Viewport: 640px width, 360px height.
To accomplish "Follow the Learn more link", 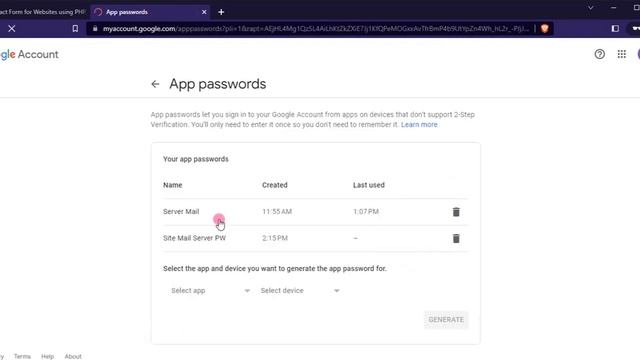I will pyautogui.click(x=419, y=124).
